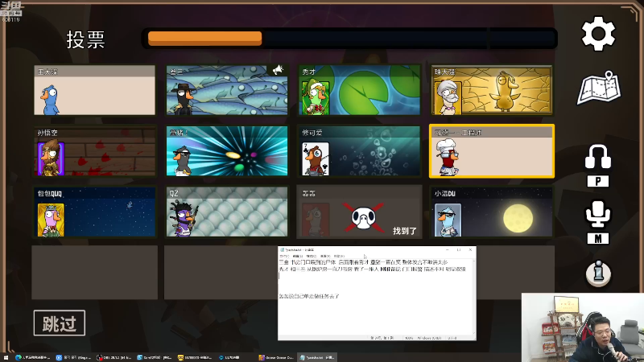644x362 pixels.
Task: Open the map icon
Action: click(x=599, y=88)
